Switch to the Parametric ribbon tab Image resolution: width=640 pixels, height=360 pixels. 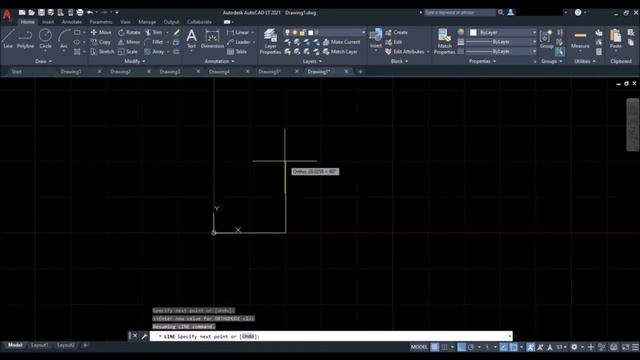pyautogui.click(x=100, y=22)
